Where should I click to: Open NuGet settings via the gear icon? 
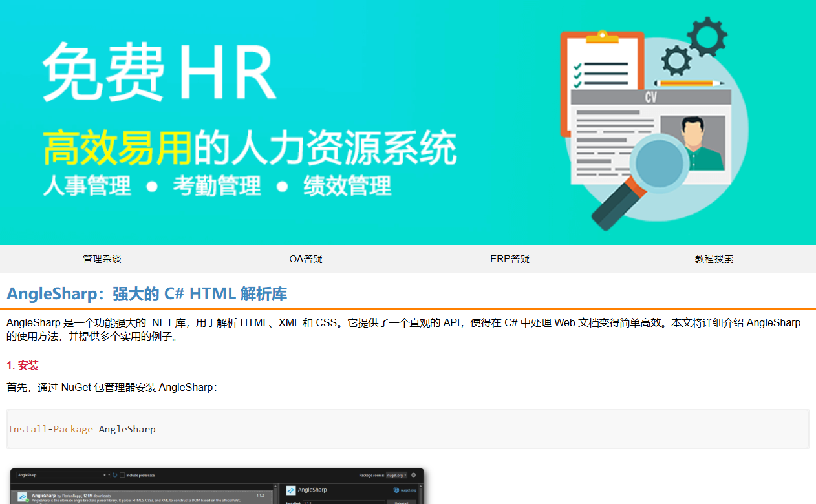pyautogui.click(x=414, y=475)
